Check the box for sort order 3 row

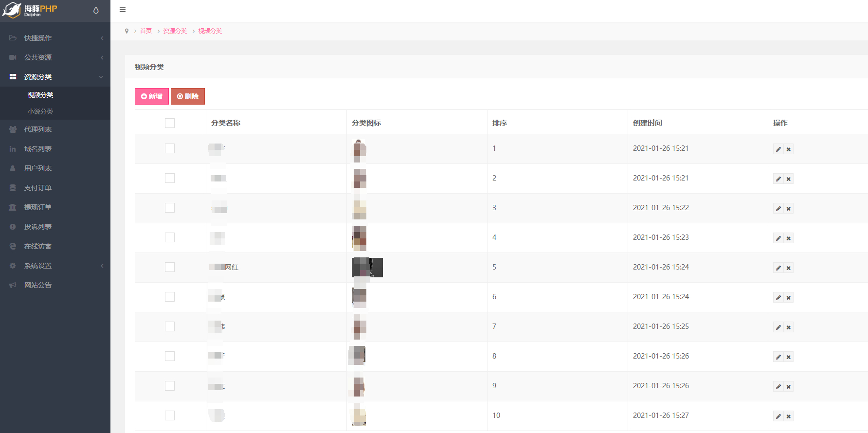(x=170, y=208)
